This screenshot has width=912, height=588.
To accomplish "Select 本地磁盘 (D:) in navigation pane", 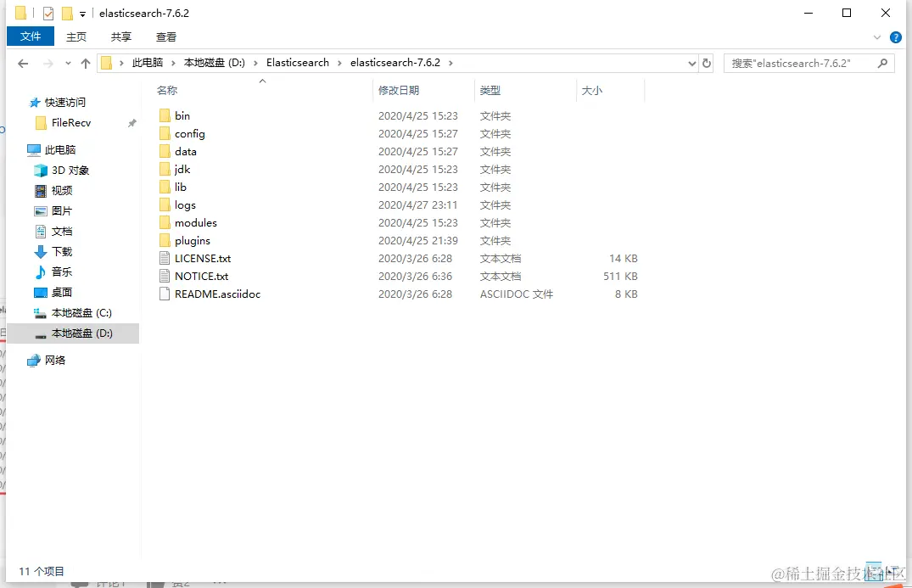I will coord(74,333).
